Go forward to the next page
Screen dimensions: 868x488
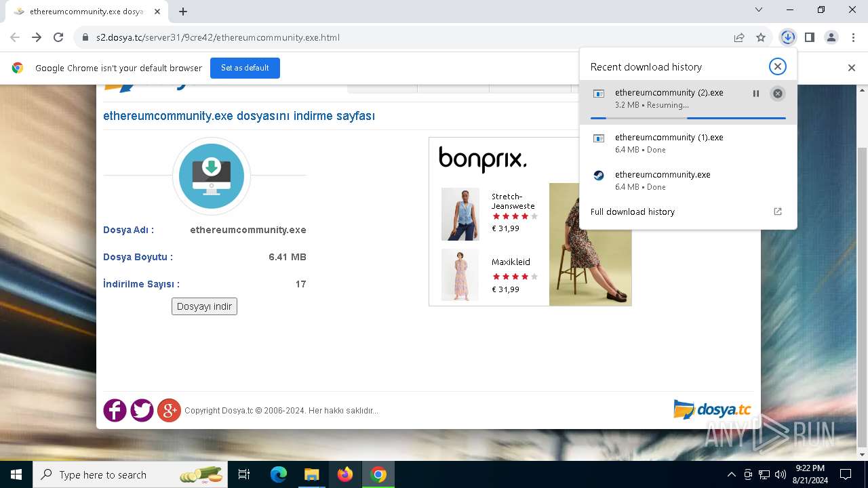pos(37,37)
